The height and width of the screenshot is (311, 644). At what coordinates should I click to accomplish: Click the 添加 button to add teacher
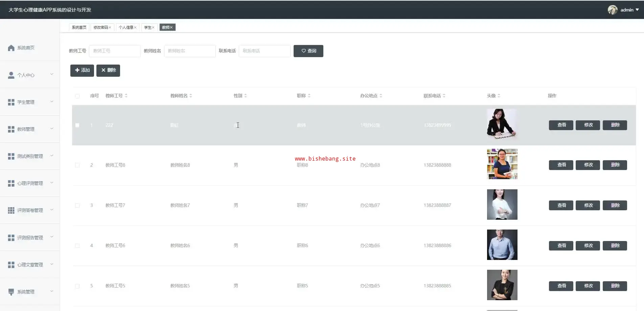click(82, 70)
